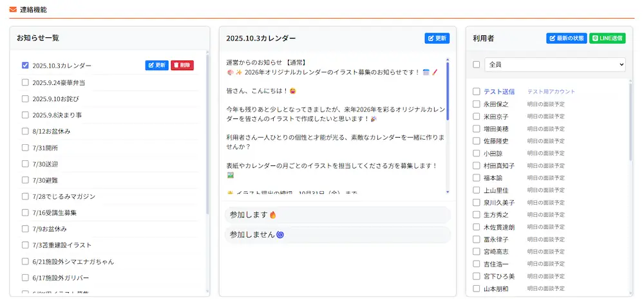The image size is (644, 307).
Task: Click the message scrollbar up arrow
Action: pos(448,59)
